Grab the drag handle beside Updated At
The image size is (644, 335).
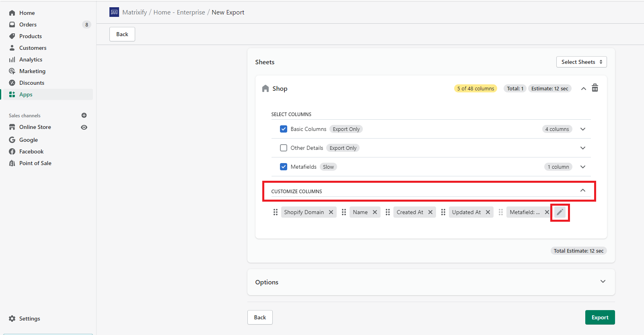pyautogui.click(x=443, y=212)
